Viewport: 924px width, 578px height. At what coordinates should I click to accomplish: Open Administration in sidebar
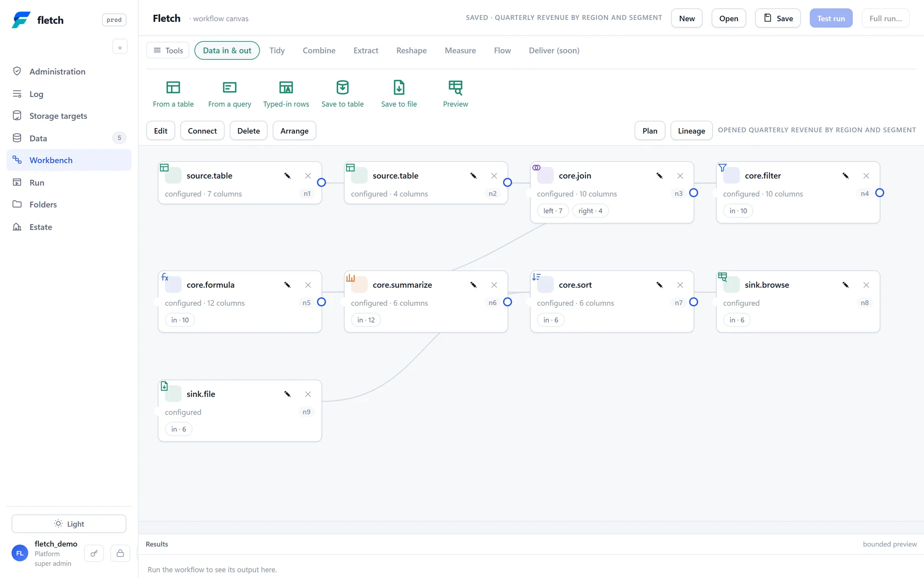tap(69, 71)
